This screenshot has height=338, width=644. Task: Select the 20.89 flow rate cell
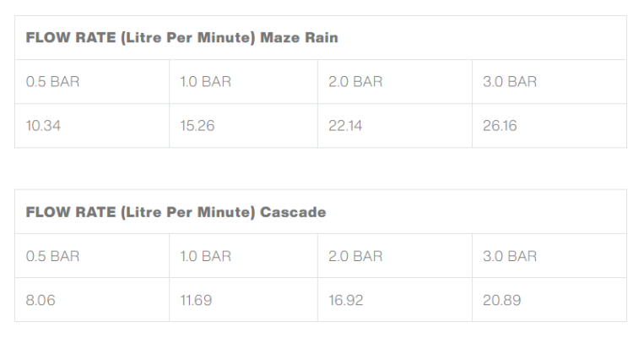[x=501, y=300]
